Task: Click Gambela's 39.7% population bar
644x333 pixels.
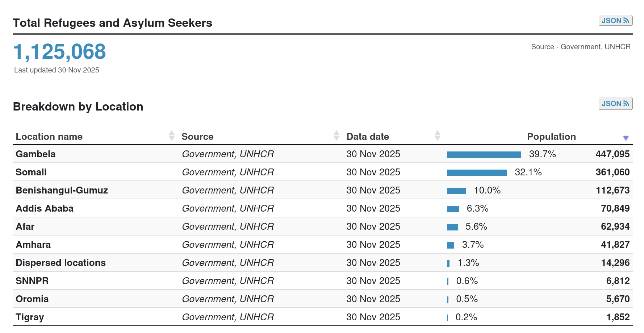Action: click(484, 155)
